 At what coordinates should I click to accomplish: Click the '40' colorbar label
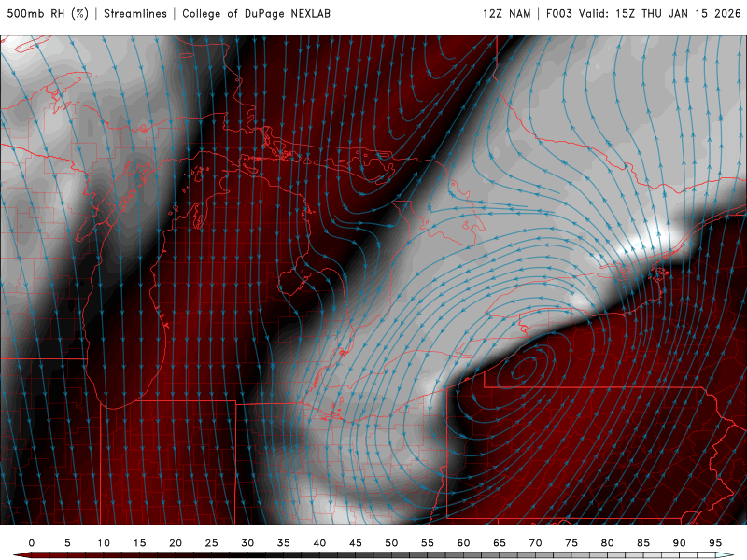319,543
